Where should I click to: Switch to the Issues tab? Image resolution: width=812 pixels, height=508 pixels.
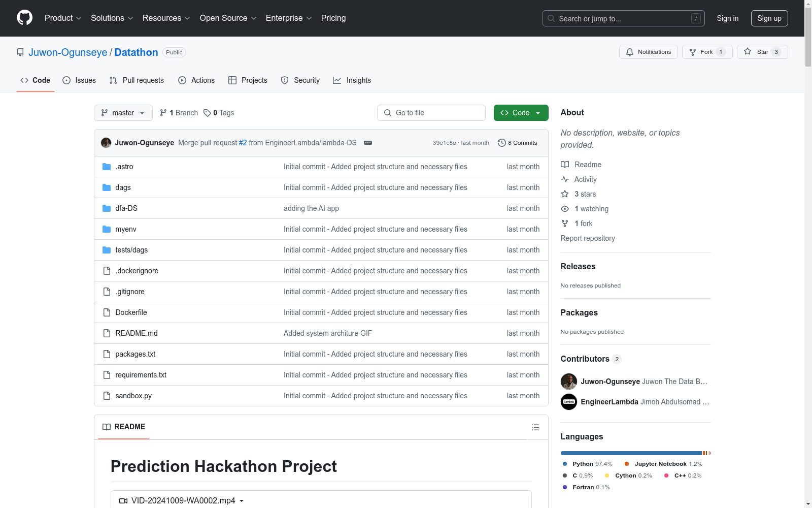tap(79, 80)
